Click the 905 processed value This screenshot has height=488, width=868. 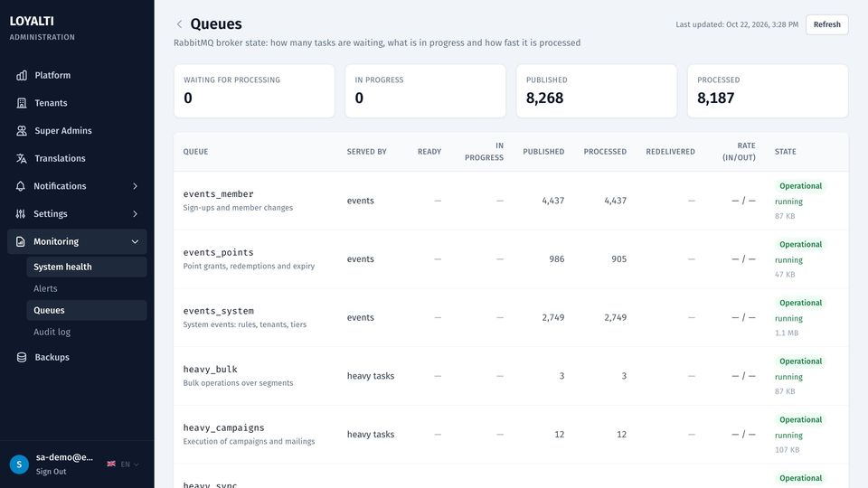tap(618, 259)
